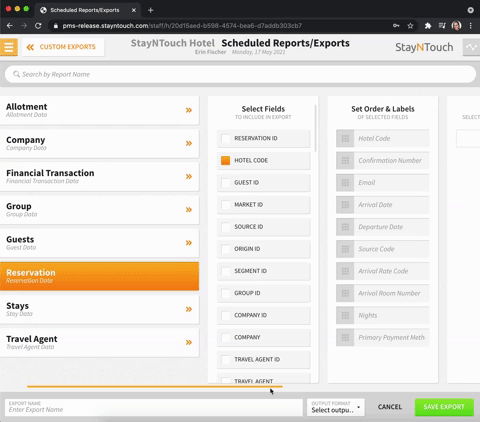Check the Reservation ID field
480x422 pixels.
pyautogui.click(x=226, y=138)
